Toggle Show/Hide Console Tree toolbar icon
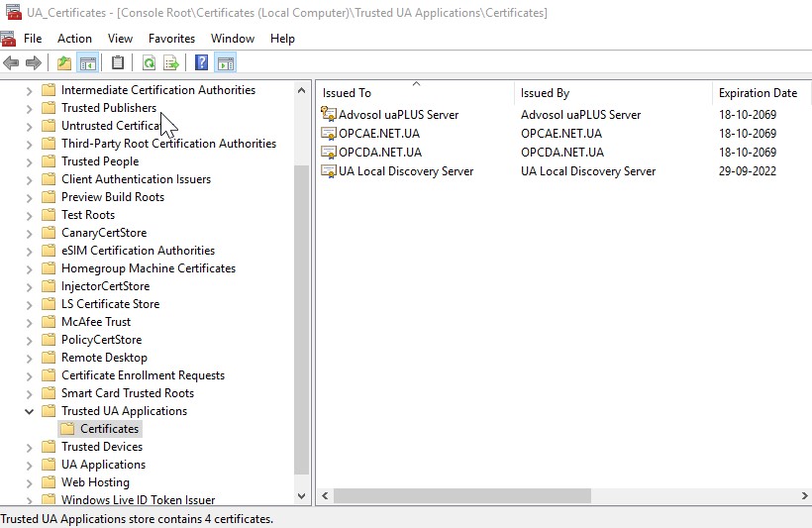The height and width of the screenshot is (528, 812). point(87,63)
